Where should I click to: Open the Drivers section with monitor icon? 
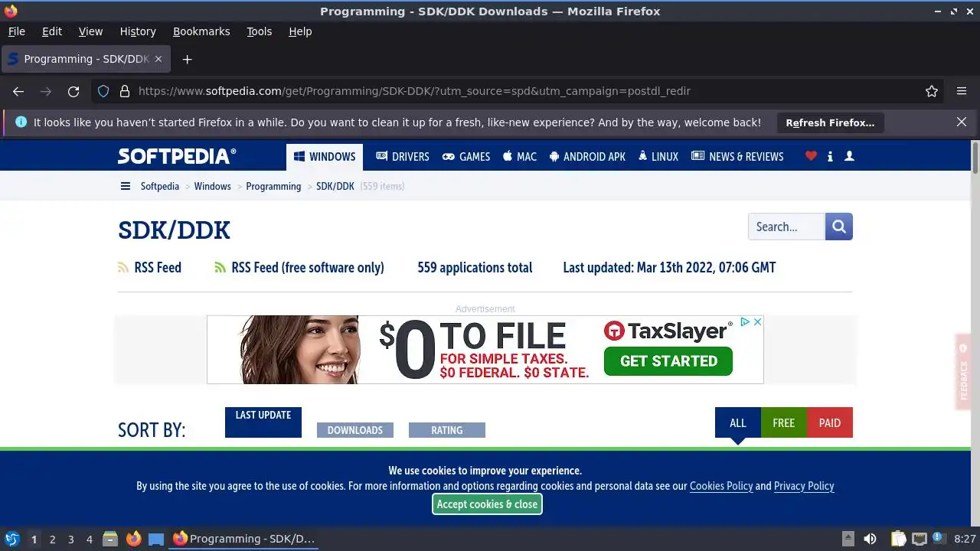pyautogui.click(x=403, y=156)
